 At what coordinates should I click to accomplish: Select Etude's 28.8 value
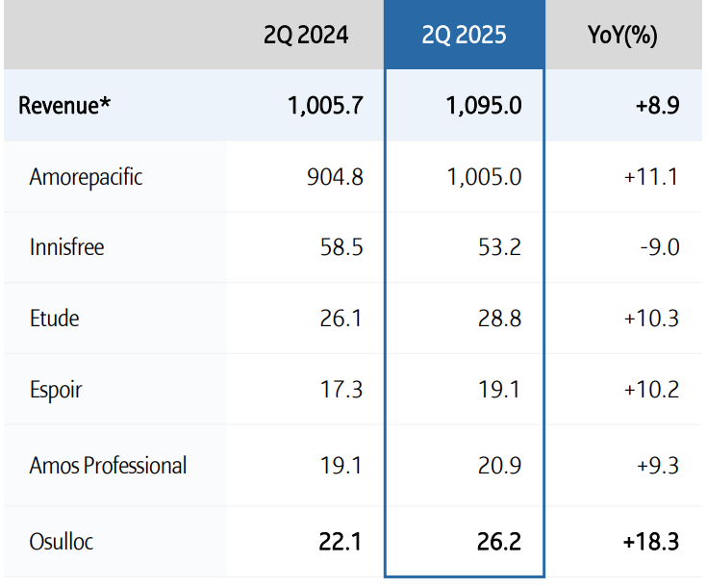coord(500,318)
